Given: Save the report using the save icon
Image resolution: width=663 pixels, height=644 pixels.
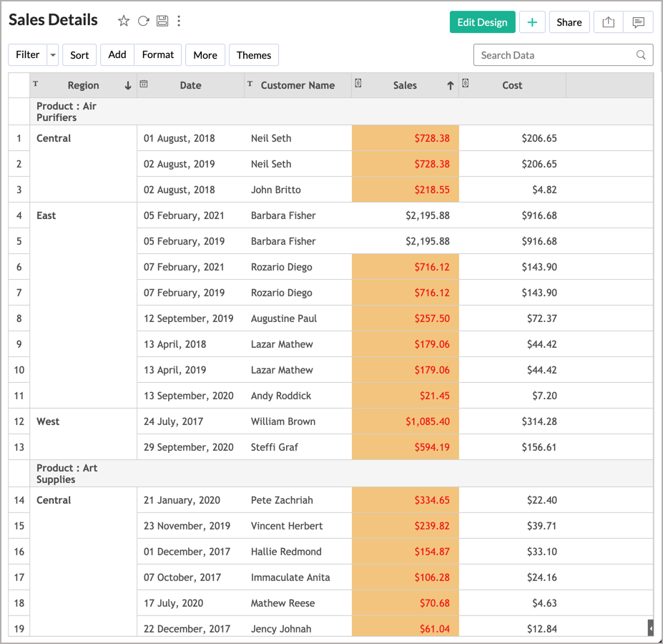Looking at the screenshot, I should (x=162, y=20).
